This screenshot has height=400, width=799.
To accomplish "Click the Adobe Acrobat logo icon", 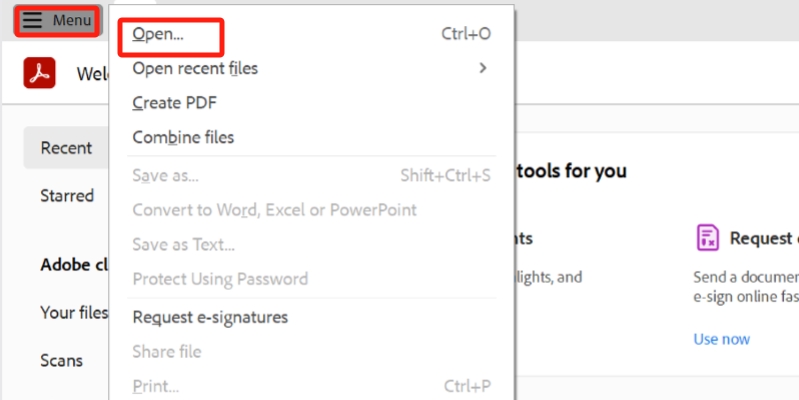I will pyautogui.click(x=39, y=73).
